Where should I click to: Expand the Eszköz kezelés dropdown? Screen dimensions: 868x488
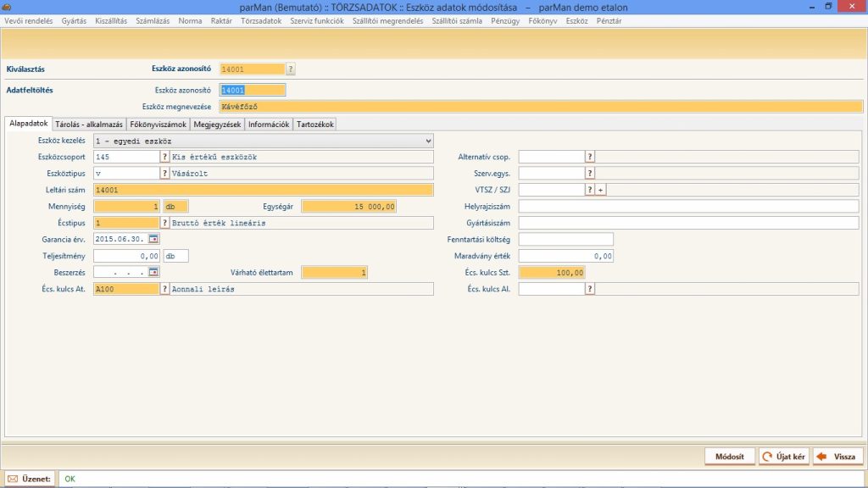point(428,141)
